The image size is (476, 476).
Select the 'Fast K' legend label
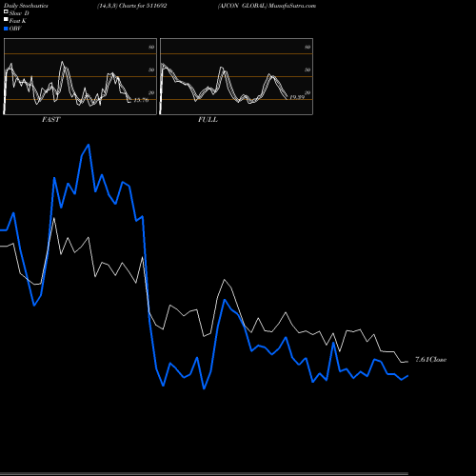click(x=18, y=21)
